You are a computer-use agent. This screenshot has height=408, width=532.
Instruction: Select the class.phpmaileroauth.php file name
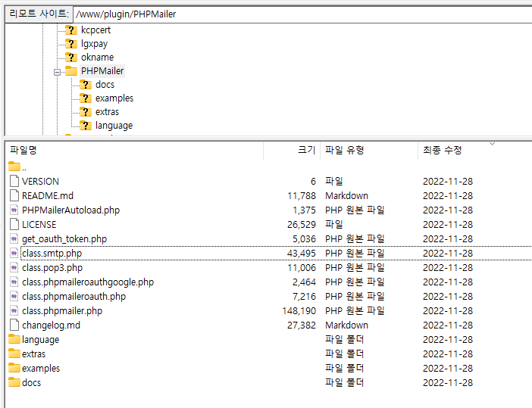[74, 297]
